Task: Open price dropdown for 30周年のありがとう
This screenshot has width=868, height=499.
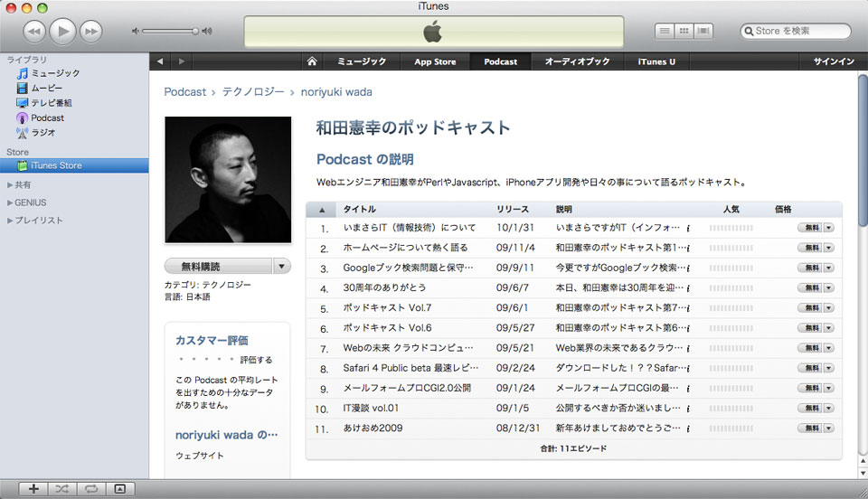Action: [x=829, y=287]
